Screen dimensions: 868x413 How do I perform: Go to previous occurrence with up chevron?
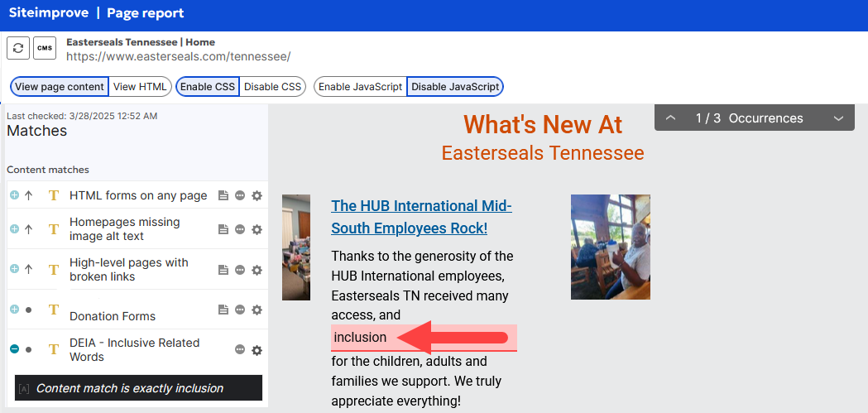[x=670, y=118]
